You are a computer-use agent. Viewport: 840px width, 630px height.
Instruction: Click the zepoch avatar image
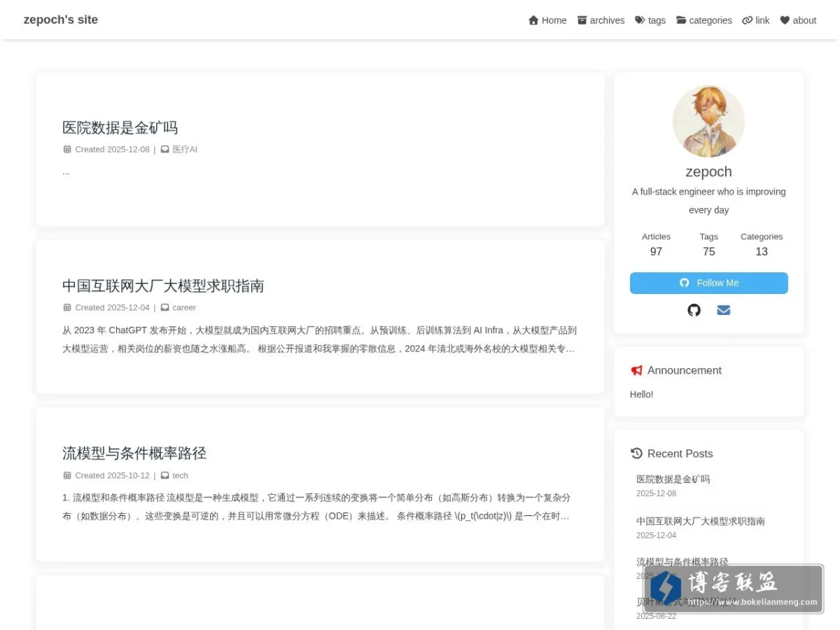click(708, 121)
